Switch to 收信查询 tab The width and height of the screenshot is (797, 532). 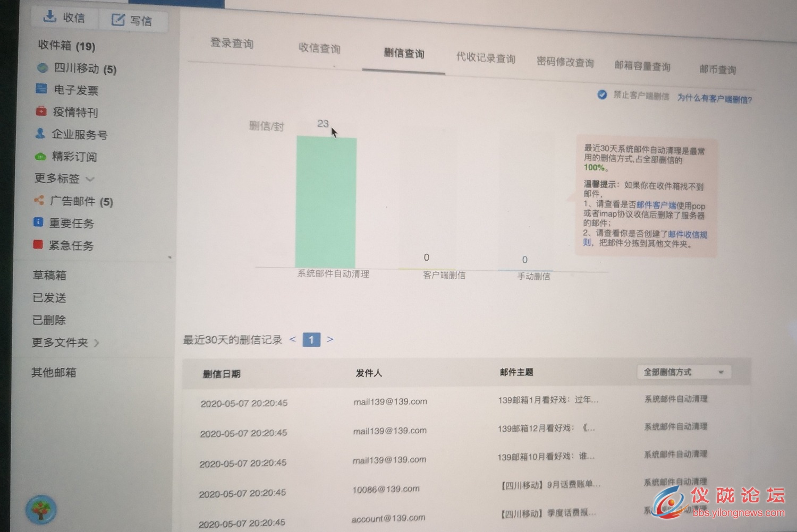click(x=319, y=48)
